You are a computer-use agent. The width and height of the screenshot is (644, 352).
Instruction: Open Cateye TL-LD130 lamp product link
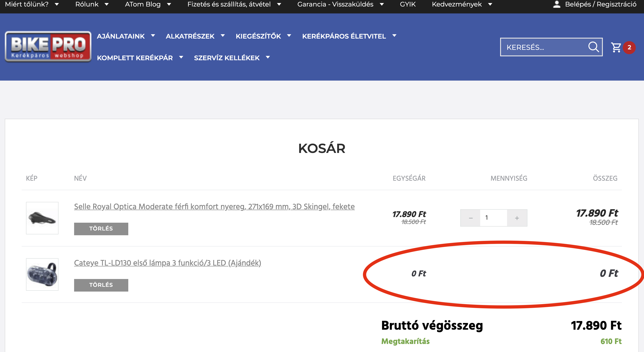[x=168, y=263]
